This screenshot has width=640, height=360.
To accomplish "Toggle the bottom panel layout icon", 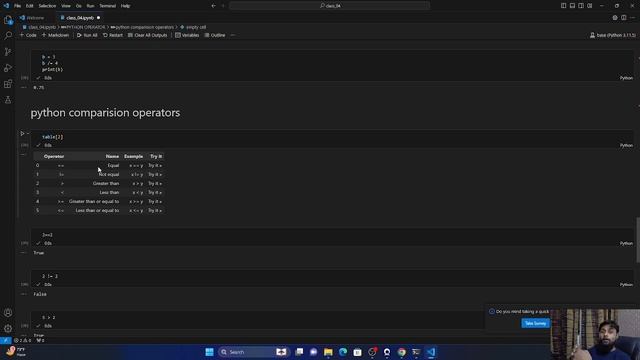I will point(572,6).
